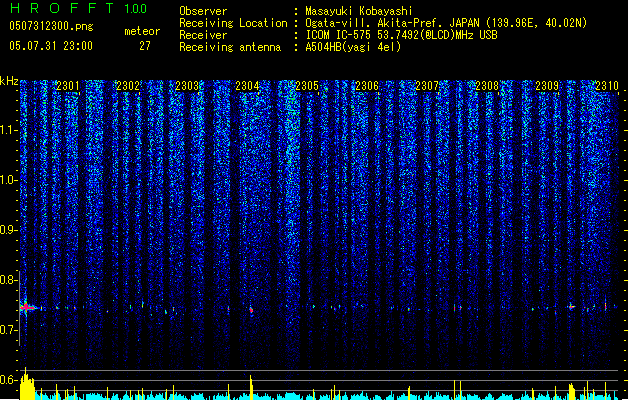
Task: Click the 0.6 frequency axis tick label
Action: (8, 380)
